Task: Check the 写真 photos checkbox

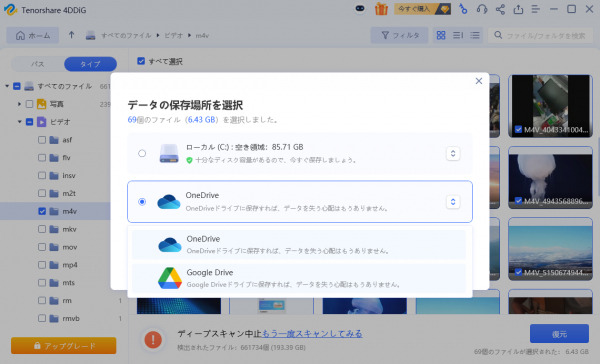Action: (x=29, y=104)
